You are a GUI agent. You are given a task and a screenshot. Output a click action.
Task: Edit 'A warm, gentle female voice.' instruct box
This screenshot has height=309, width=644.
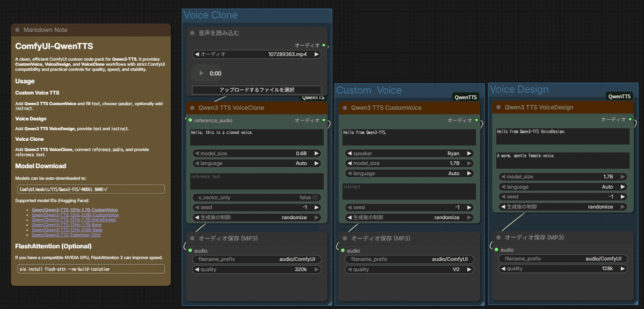coord(563,160)
